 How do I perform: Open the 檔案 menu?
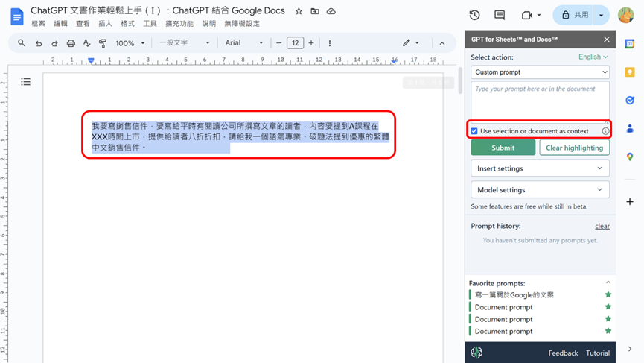click(x=38, y=24)
